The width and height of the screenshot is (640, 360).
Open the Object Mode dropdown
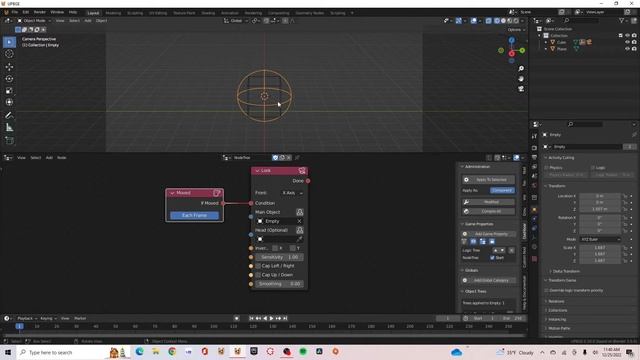[34, 20]
